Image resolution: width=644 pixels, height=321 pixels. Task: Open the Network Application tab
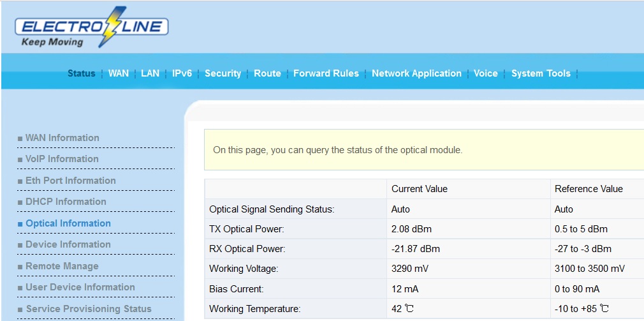pos(416,73)
